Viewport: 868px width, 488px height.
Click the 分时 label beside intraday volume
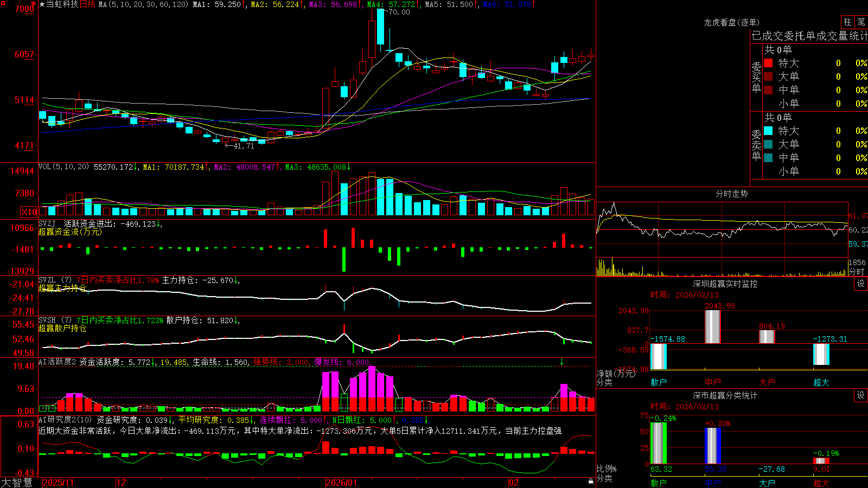(x=857, y=271)
